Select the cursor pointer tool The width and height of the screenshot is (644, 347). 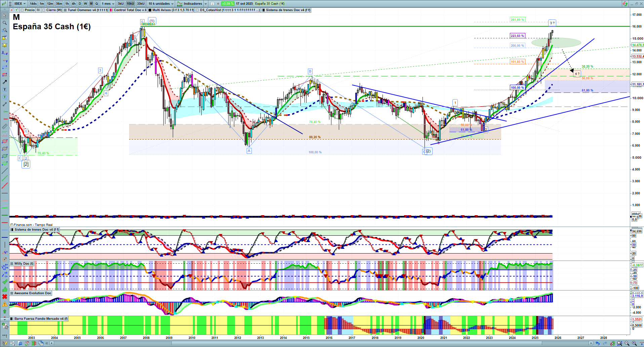coord(5,15)
